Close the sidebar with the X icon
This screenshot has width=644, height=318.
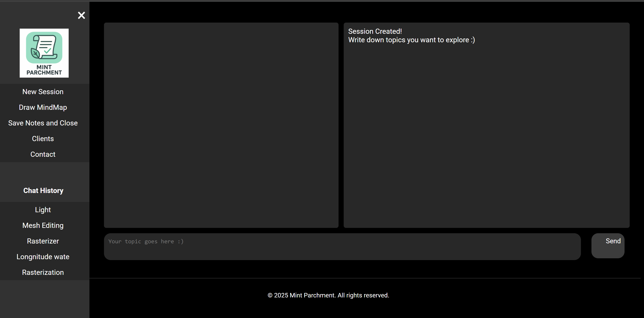coord(81,15)
